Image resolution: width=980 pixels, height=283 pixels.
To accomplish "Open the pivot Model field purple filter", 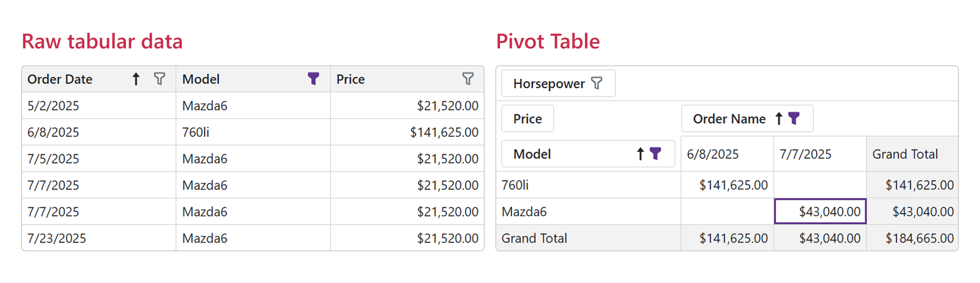I will 655,154.
